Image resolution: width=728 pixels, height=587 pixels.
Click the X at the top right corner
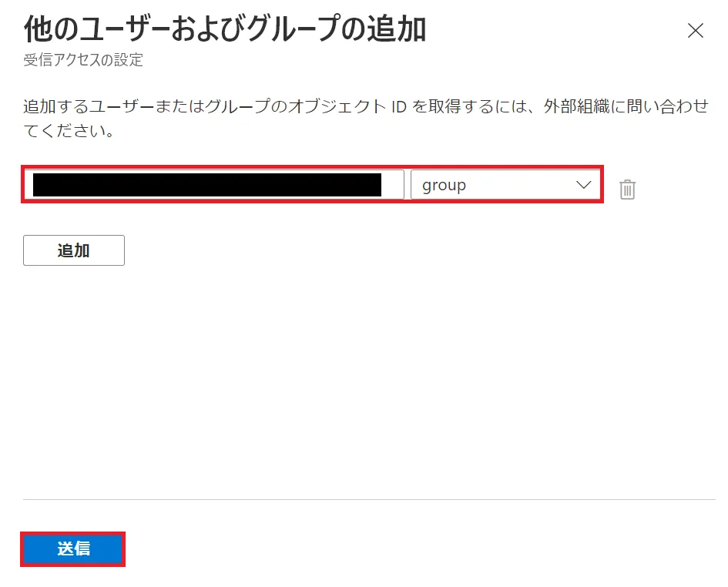[695, 31]
